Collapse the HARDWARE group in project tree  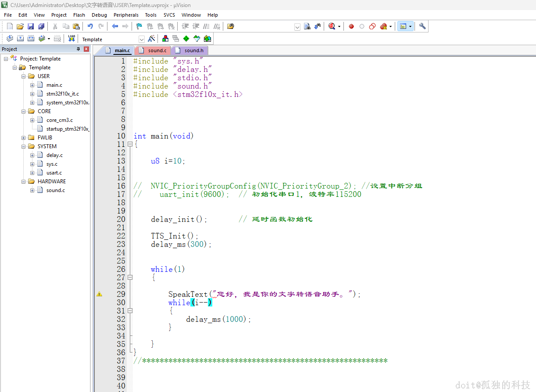[x=24, y=182]
